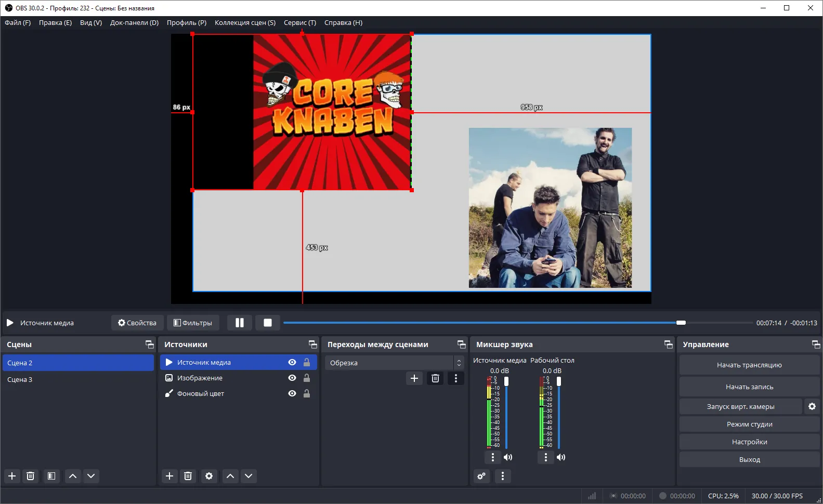823x504 pixels.
Task: Open Рабочий стол mixer three-dot menu
Action: (x=545, y=457)
